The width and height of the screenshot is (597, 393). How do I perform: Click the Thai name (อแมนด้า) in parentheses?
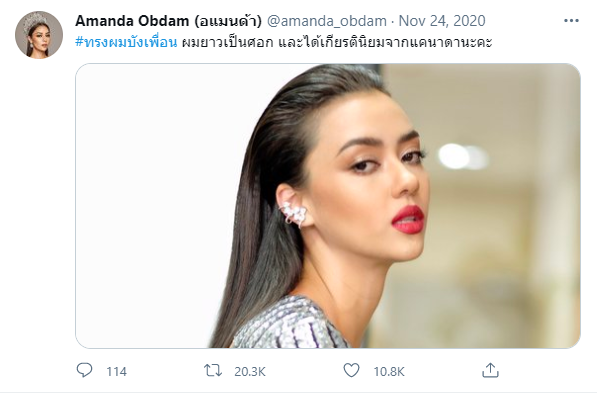(x=228, y=21)
